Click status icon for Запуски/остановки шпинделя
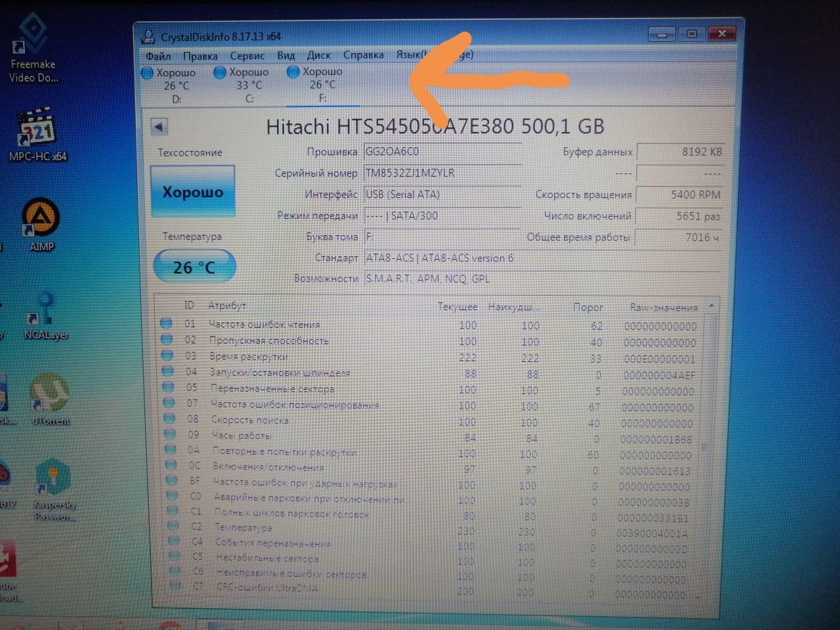 (168, 371)
